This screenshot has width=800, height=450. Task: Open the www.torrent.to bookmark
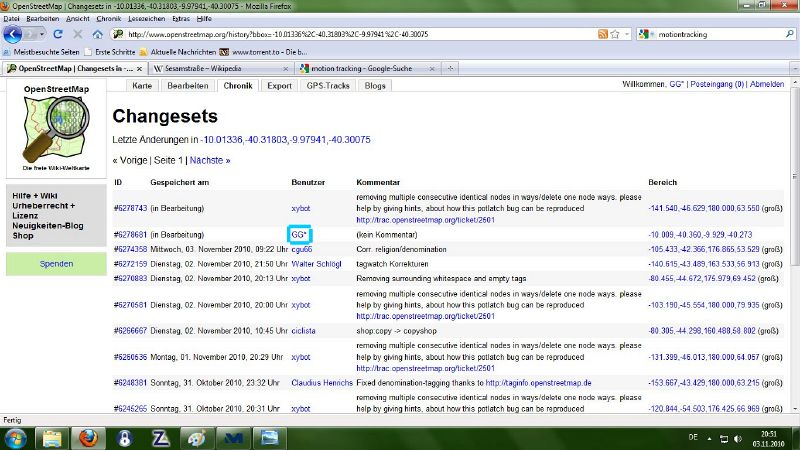(263, 52)
